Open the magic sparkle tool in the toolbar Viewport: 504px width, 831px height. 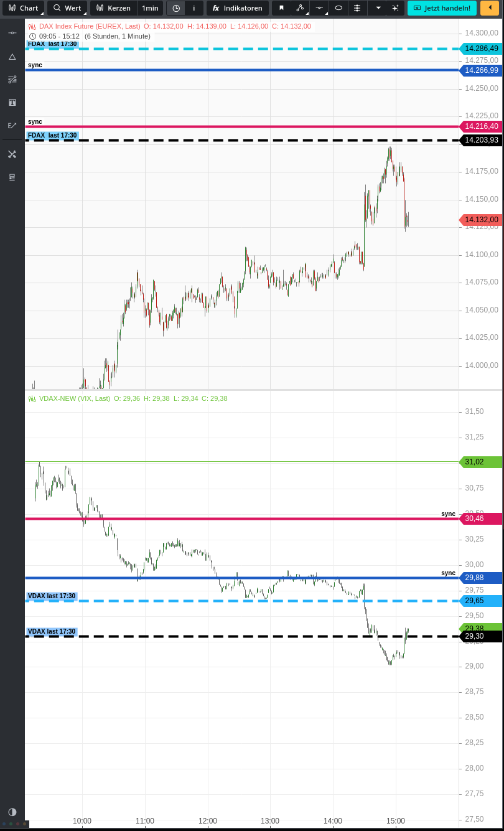pos(394,8)
